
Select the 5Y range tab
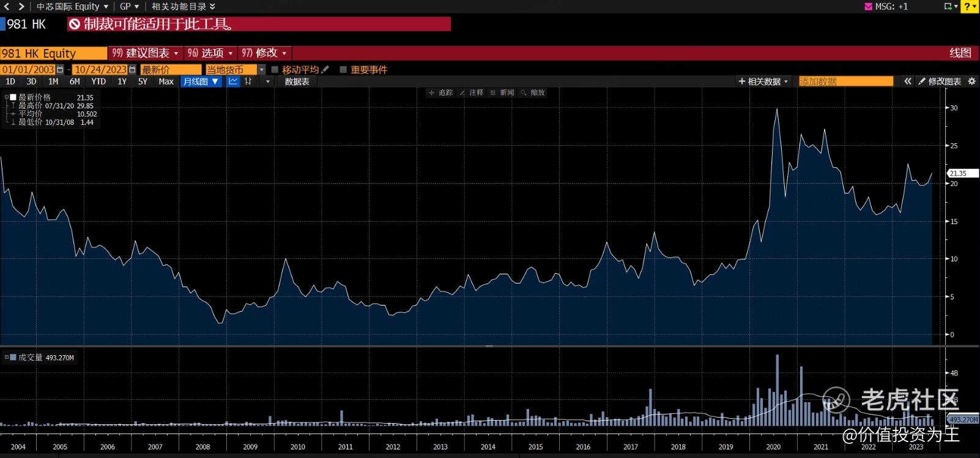(143, 81)
